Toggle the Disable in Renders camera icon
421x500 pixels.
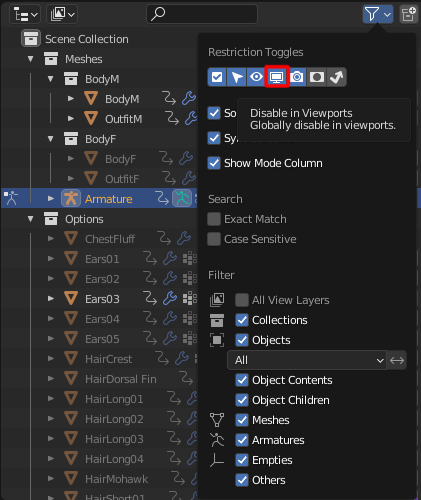click(x=297, y=77)
